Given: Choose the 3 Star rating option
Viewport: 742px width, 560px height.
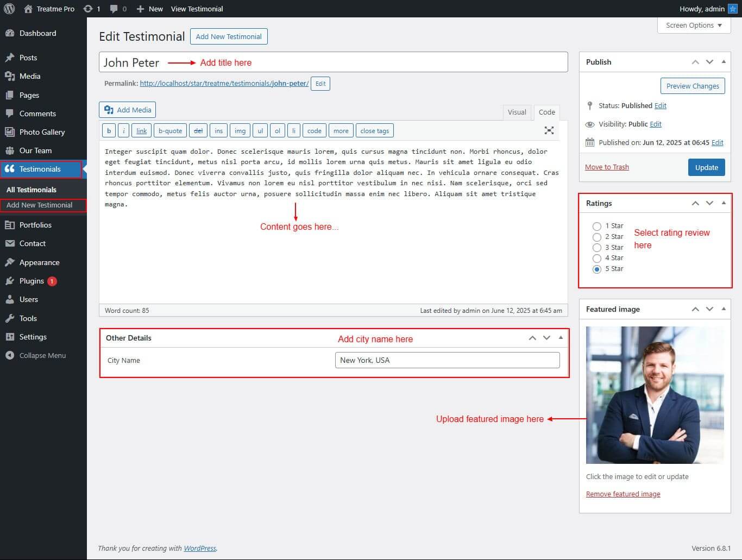Looking at the screenshot, I should click(x=597, y=248).
